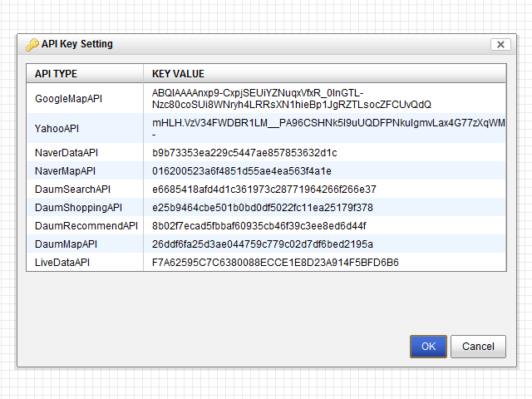Image resolution: width=532 pixels, height=399 pixels.
Task: Click the GoogleMapAPI key value cell
Action: point(291,99)
